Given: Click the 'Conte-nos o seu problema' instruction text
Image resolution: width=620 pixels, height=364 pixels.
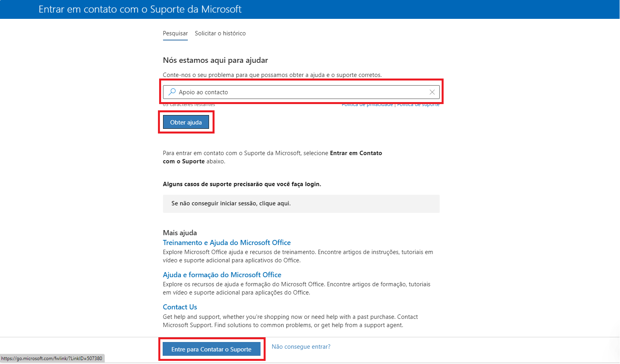Looking at the screenshot, I should 272,75.
